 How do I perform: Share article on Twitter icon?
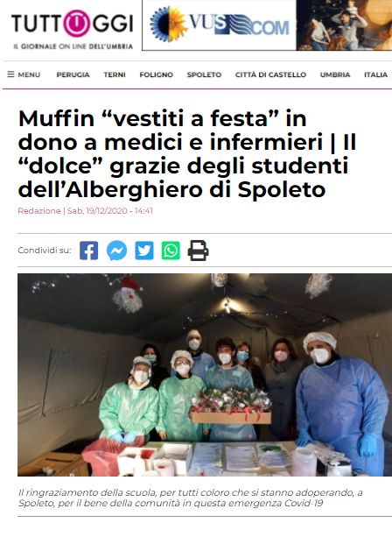pos(144,251)
